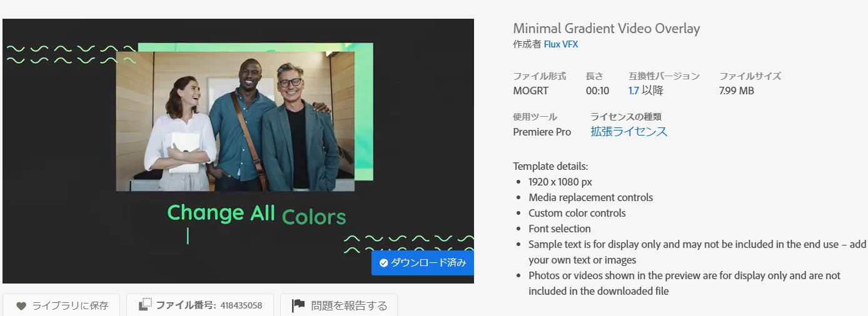Click the Minimal Gradient Video Overlay title
868x316 pixels.
[607, 29]
